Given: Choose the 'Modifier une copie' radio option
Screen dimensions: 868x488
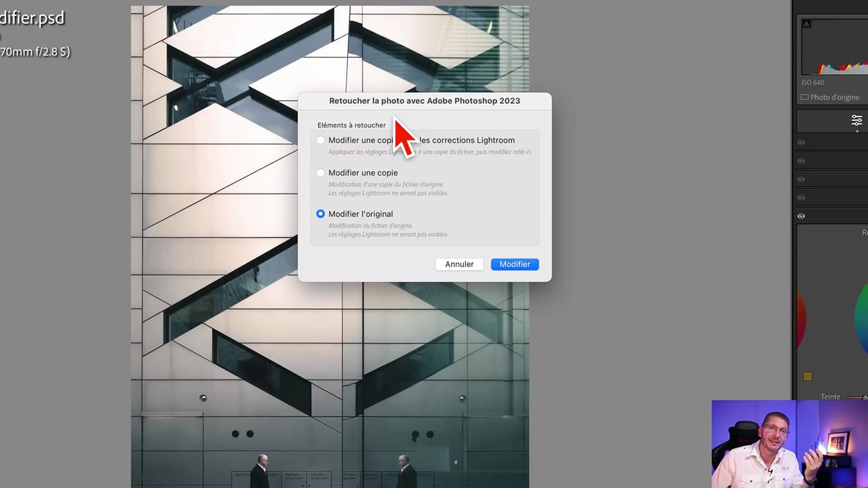Looking at the screenshot, I should point(320,173).
